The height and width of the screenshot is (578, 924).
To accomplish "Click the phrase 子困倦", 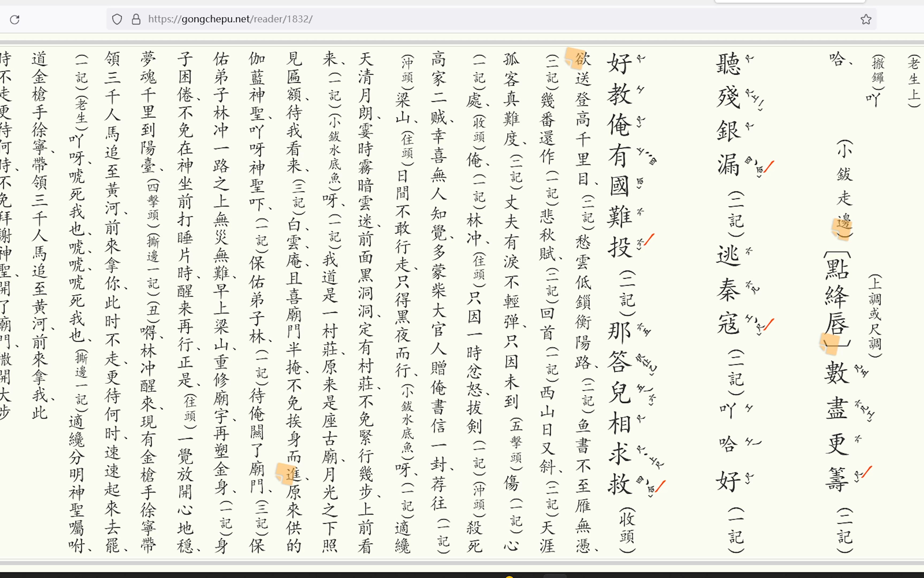I will tap(185, 77).
